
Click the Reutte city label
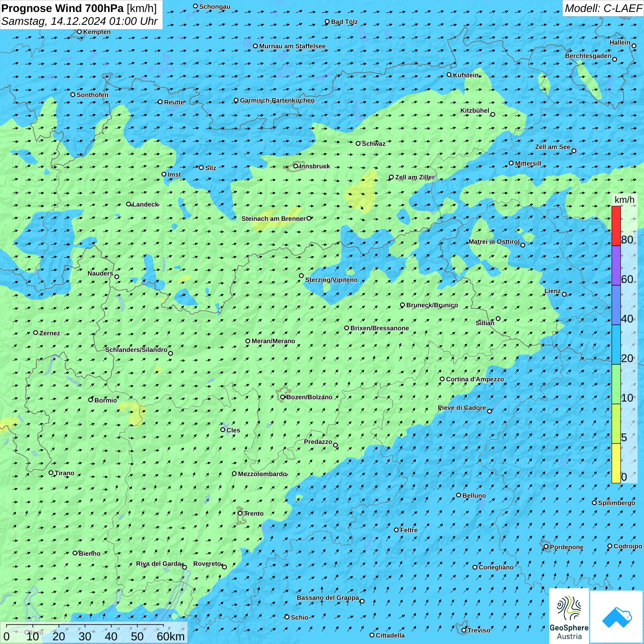pos(174,102)
